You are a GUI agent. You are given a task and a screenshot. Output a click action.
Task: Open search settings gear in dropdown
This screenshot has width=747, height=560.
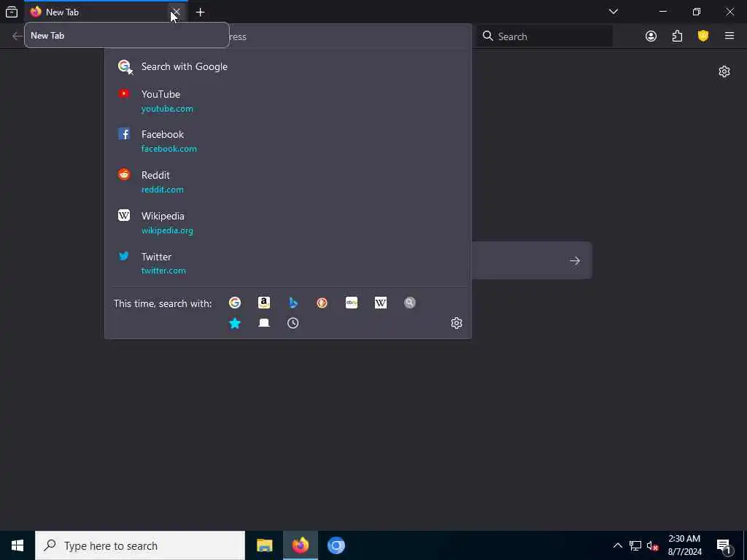point(457,323)
